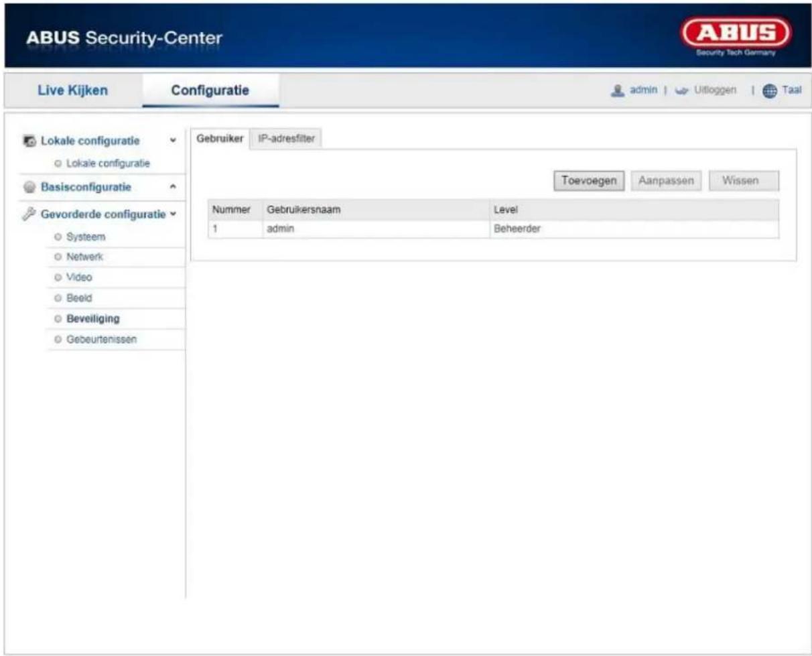Collapse the Lokale configuratie section arrow
The height and width of the screenshot is (656, 812).
coord(173,141)
